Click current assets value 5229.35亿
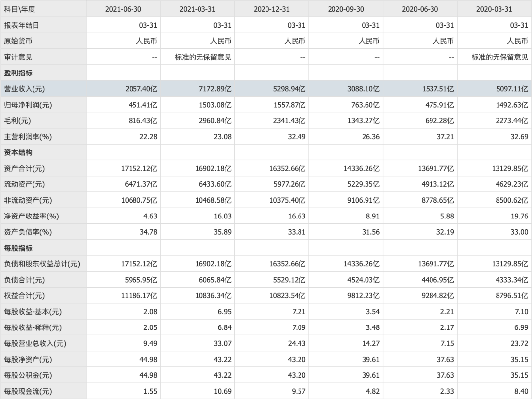 364,184
